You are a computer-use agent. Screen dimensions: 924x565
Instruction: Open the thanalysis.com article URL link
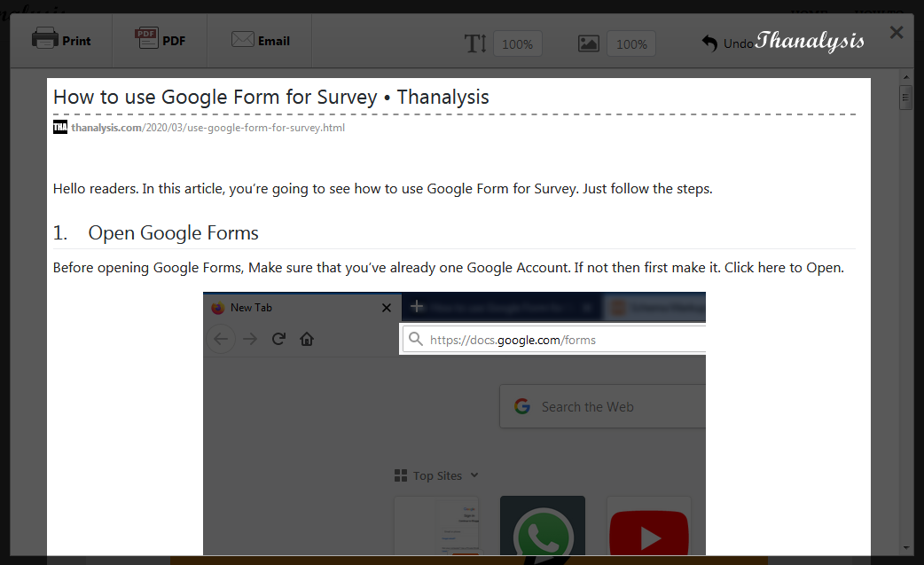208,127
